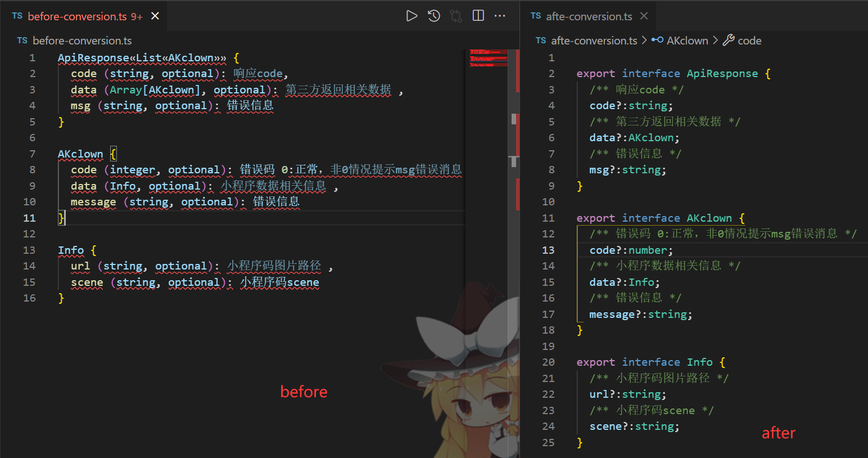Click 'export interface ApiResponse {' in afte-conversion.ts
The width and height of the screenshot is (868, 458).
click(673, 74)
